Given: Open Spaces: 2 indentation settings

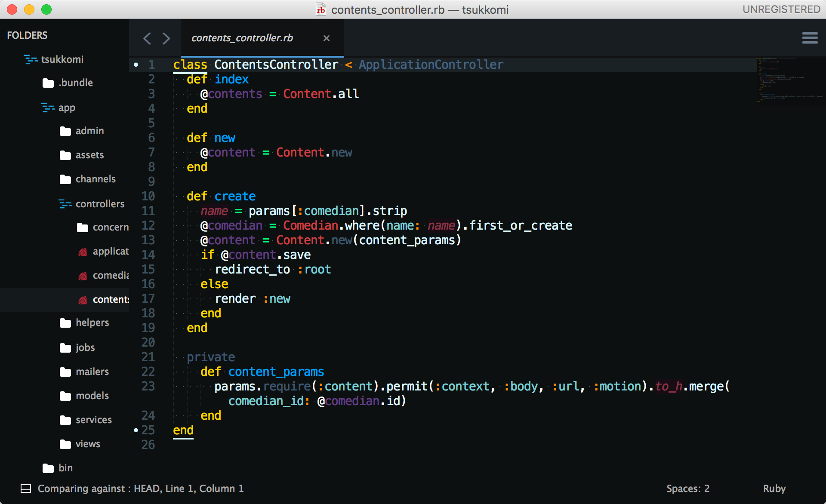Looking at the screenshot, I should click(687, 489).
